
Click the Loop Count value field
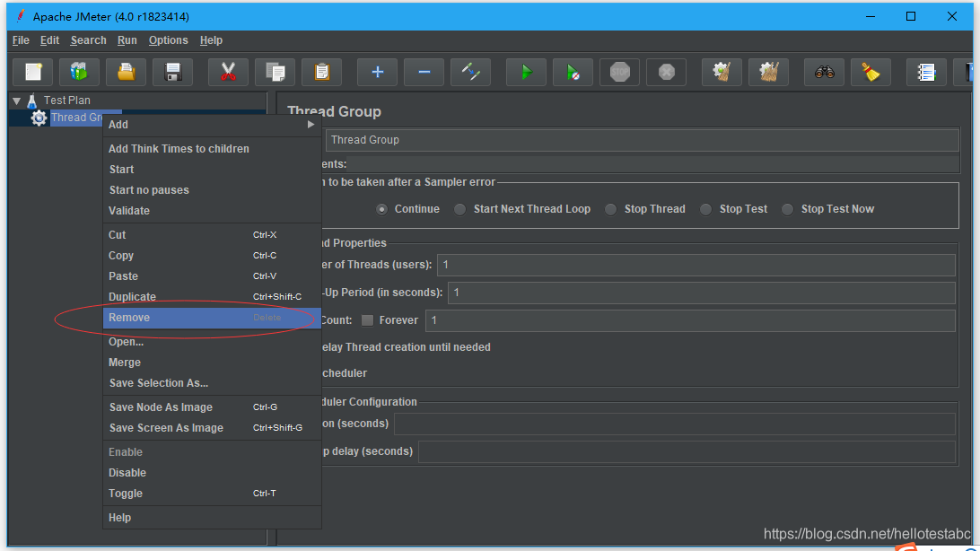(691, 320)
